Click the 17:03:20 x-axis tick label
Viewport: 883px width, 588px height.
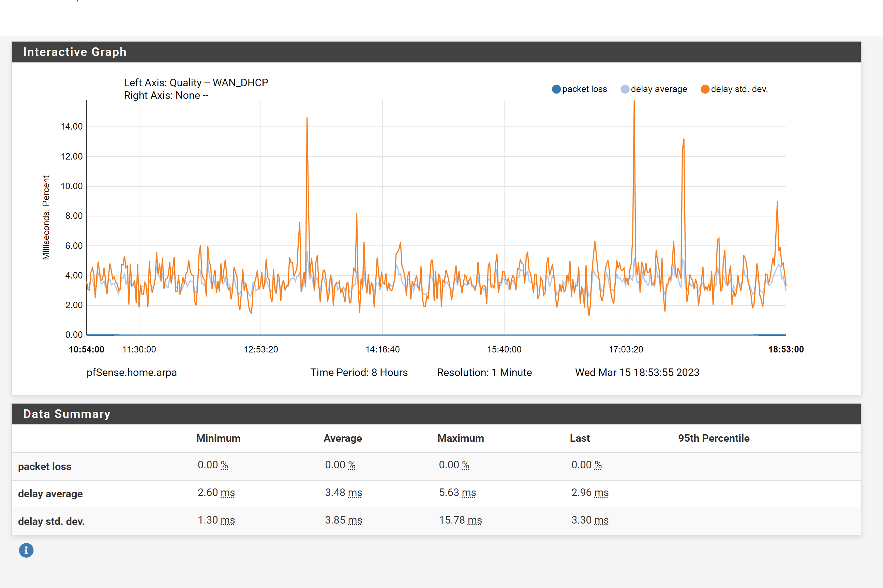[626, 349]
